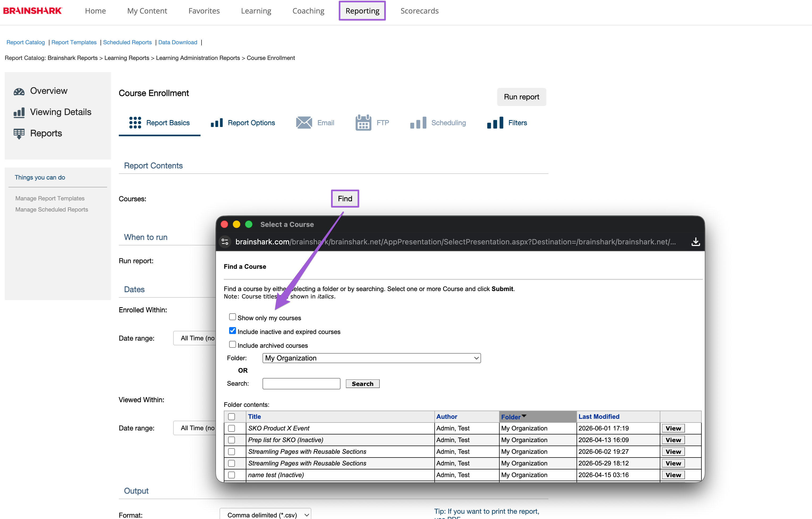
Task: View the Prep list for SKO course
Action: 673,440
